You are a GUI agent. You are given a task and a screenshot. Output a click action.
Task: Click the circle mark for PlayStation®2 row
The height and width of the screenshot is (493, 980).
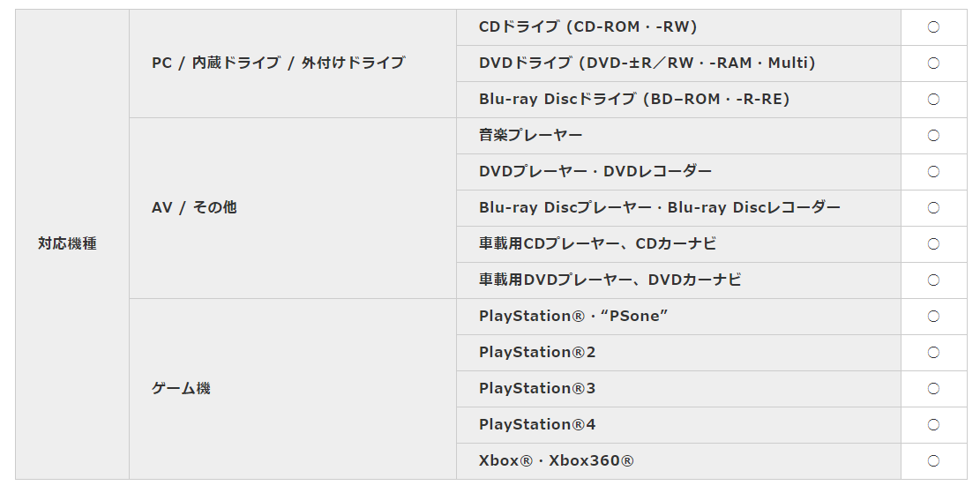click(933, 353)
